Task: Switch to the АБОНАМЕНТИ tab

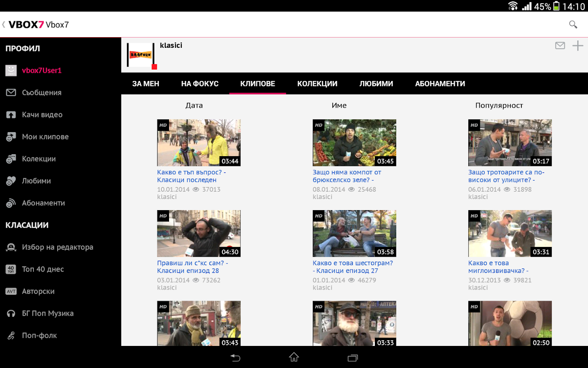Action: coord(440,83)
